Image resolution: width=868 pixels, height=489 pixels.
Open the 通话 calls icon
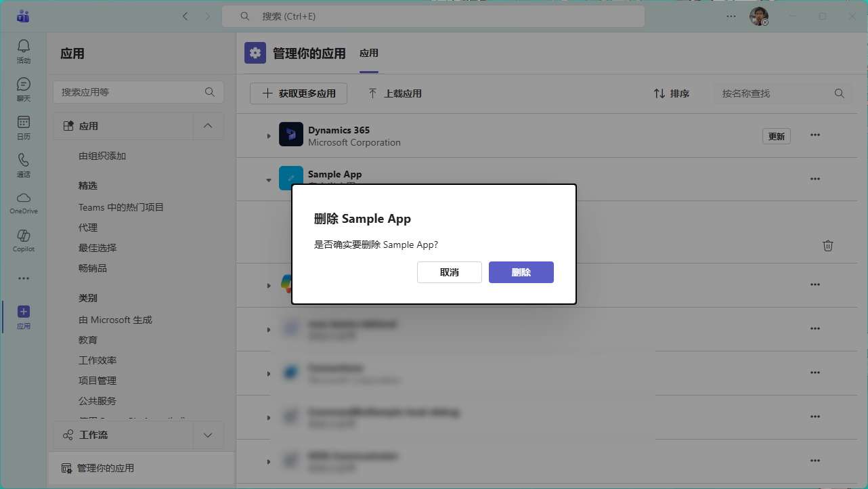pyautogui.click(x=24, y=165)
